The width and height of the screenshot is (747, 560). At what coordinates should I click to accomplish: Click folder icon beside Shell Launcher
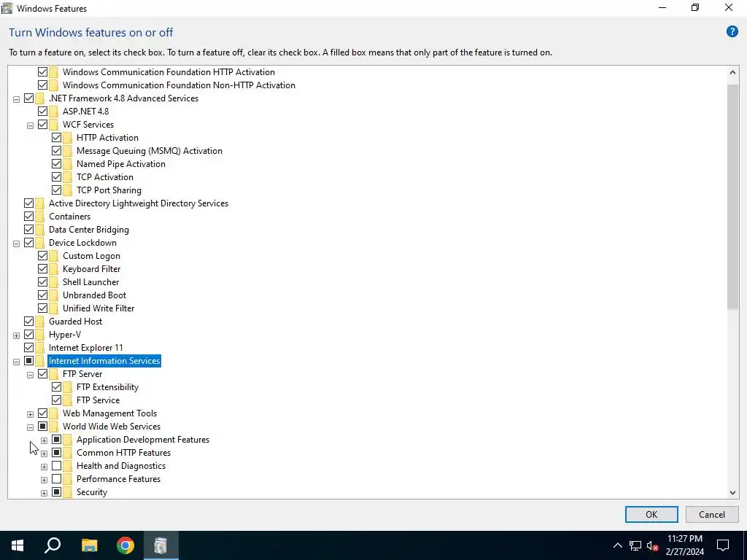pyautogui.click(x=53, y=282)
